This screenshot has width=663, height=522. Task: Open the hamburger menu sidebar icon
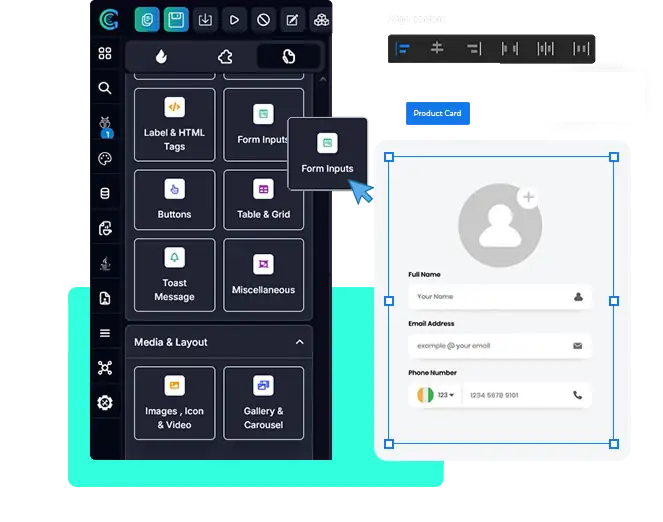105,333
